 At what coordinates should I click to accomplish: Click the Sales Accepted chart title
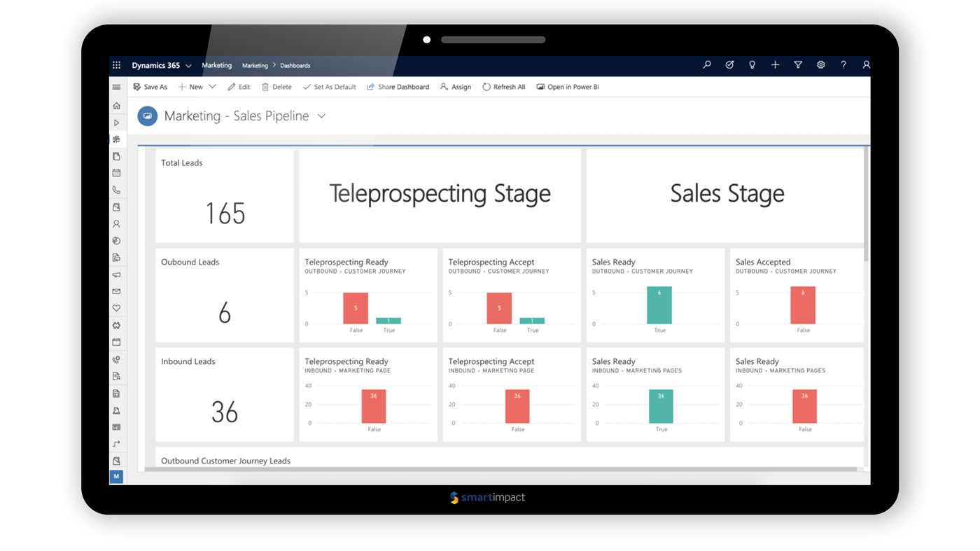[x=763, y=262]
